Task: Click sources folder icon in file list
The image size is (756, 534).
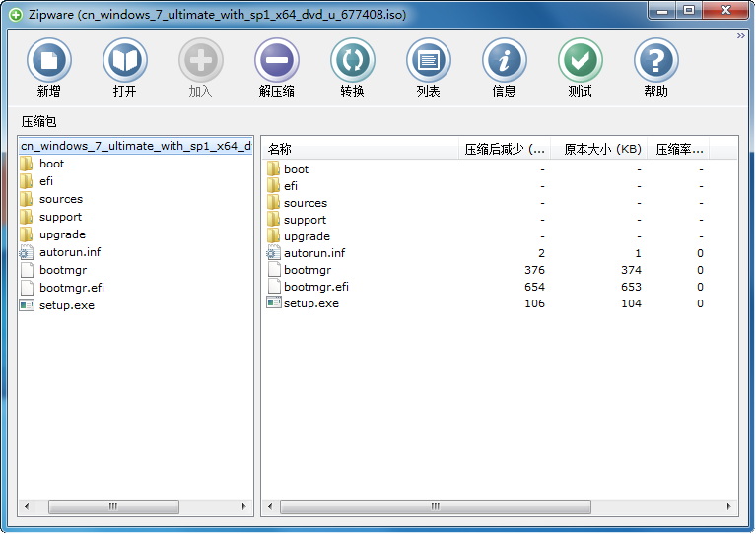Action: pyautogui.click(x=273, y=202)
